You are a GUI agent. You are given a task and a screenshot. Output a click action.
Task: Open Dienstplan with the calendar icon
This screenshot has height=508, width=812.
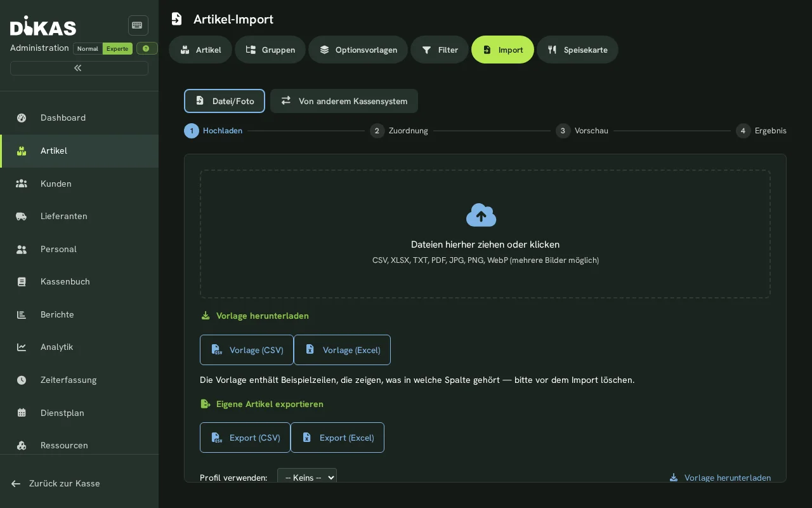tap(79, 413)
